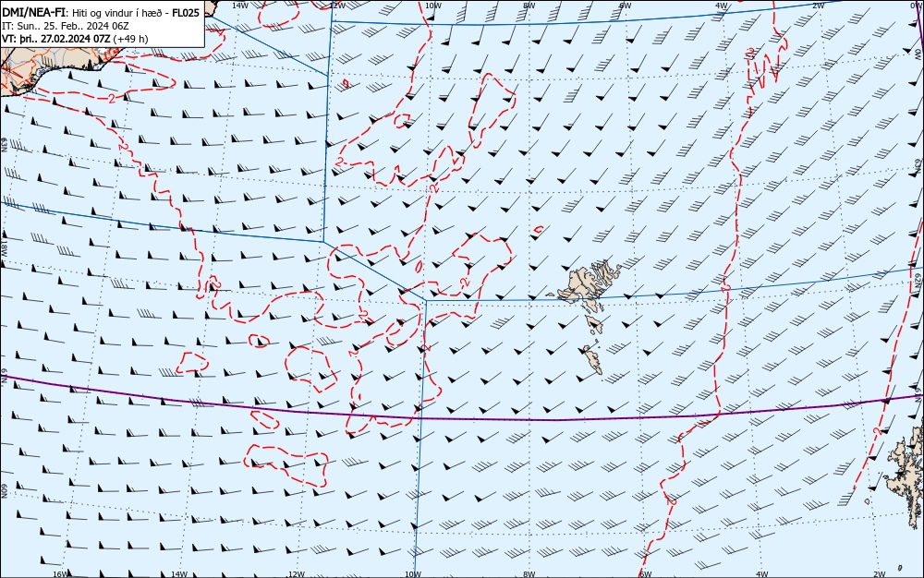
Task: Click the '8W' longitude label on top axis
Action: pos(529,5)
